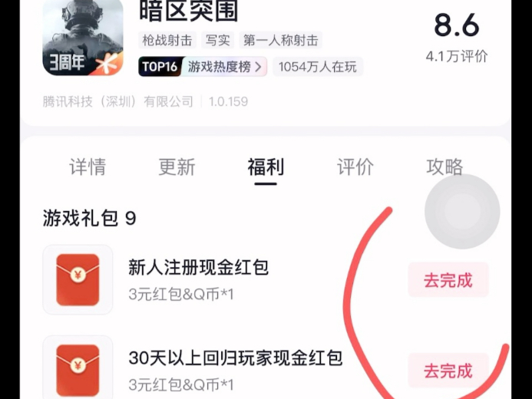Select the 第一人称射击 tag
This screenshot has height=399, width=532.
pyautogui.click(x=281, y=41)
